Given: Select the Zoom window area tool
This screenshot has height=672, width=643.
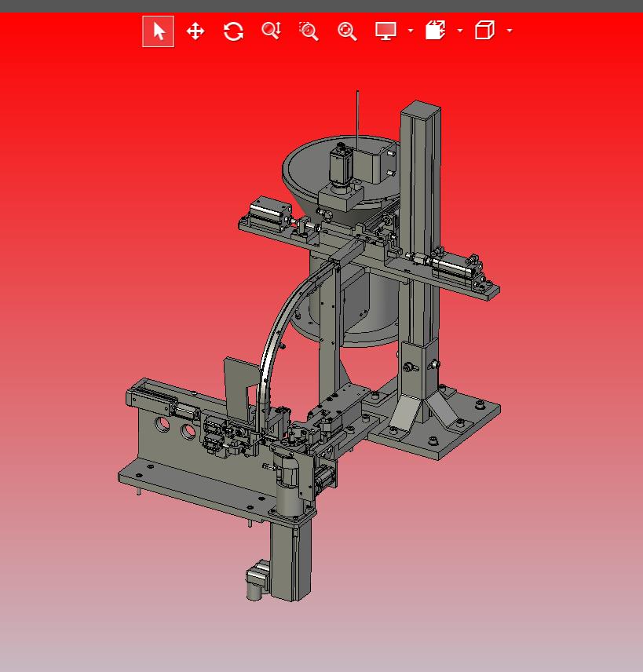Looking at the screenshot, I should coord(309,31).
